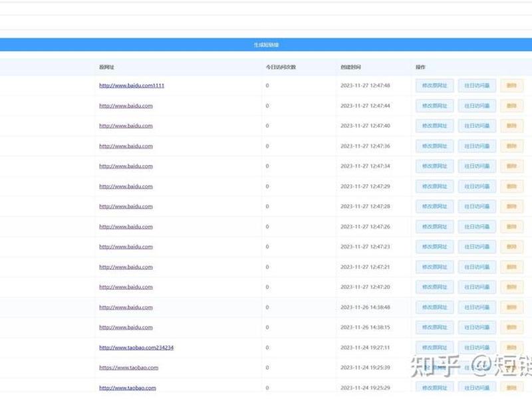Click 删除 in the 12:47:23 row
532x399 pixels.
click(x=511, y=247)
